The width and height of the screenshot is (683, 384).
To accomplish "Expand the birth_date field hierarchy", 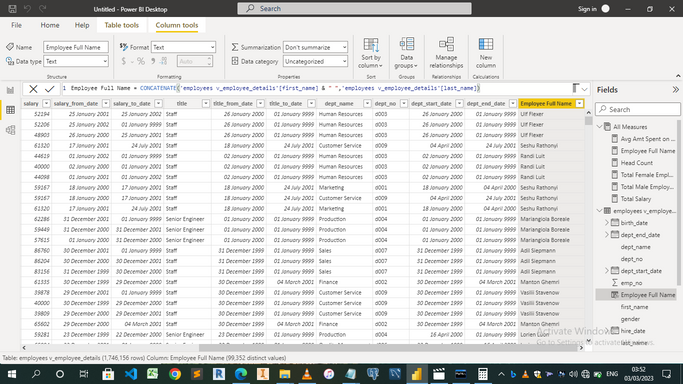I will coord(607,222).
